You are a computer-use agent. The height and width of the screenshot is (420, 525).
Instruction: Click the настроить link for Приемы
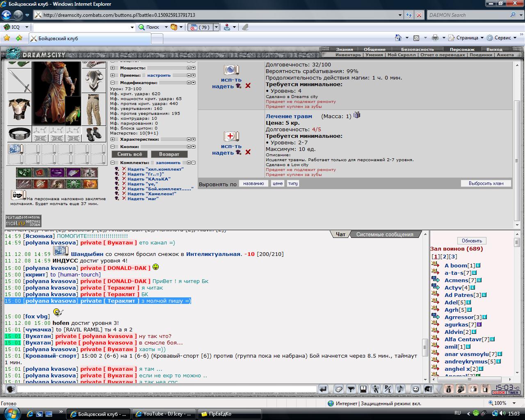pyautogui.click(x=159, y=75)
